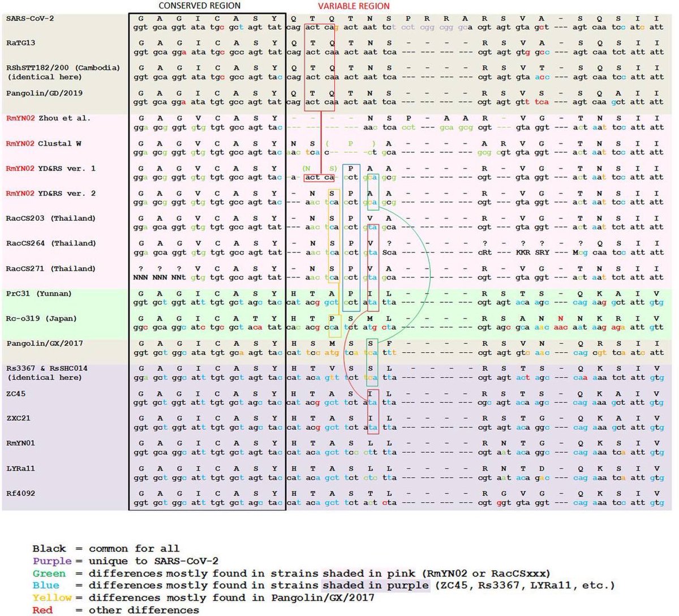Select the PrC31 (Yunnan) row label
Viewport: 679px width, 616px height.
click(x=39, y=293)
